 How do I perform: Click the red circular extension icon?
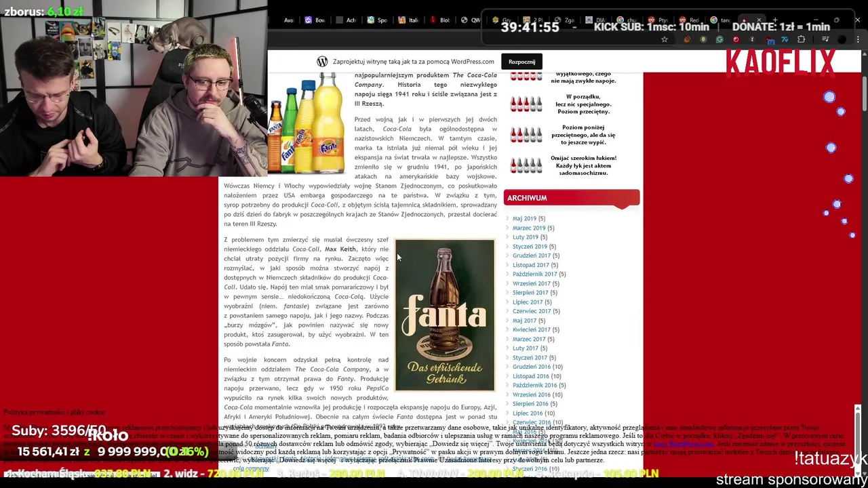736,39
